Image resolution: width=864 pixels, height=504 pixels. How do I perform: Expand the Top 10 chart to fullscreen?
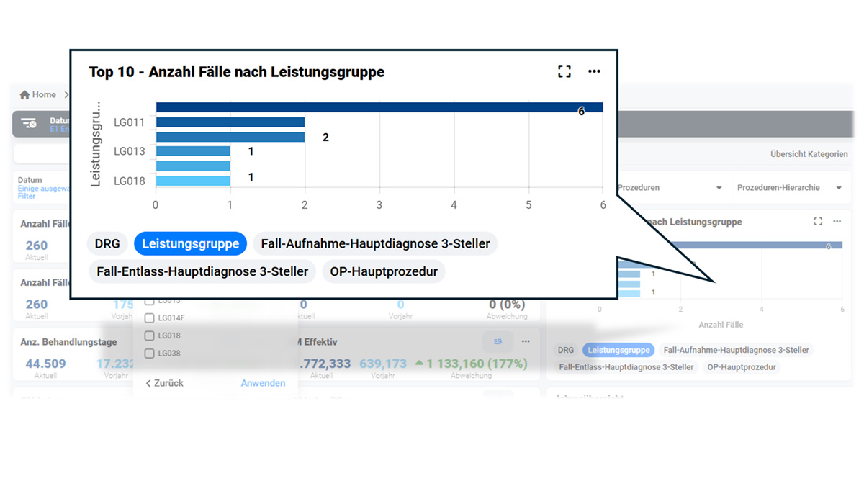point(564,71)
